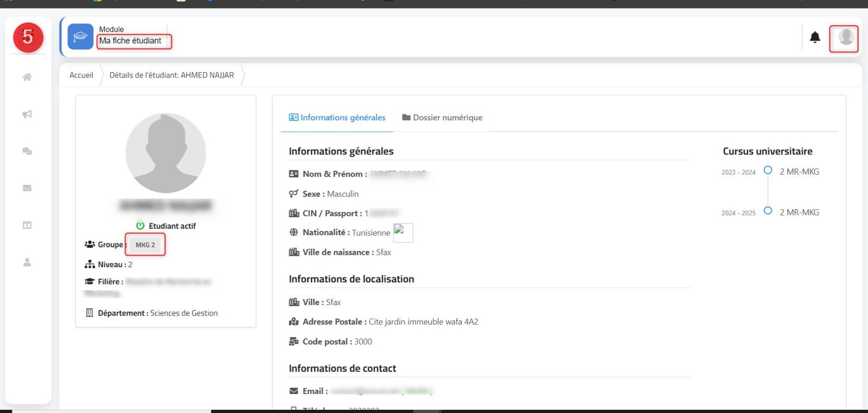Open announcements via the megaphone sidebar icon

27,114
